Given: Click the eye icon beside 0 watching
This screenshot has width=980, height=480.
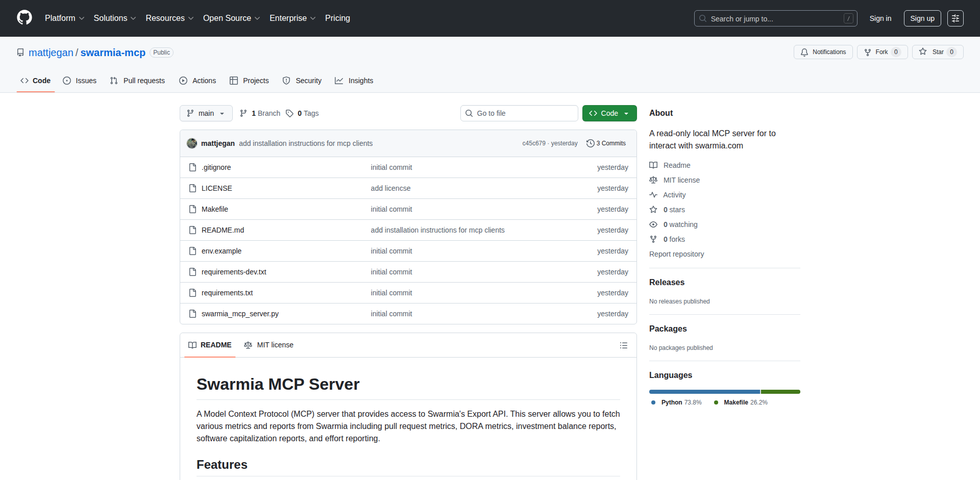Looking at the screenshot, I should point(653,224).
